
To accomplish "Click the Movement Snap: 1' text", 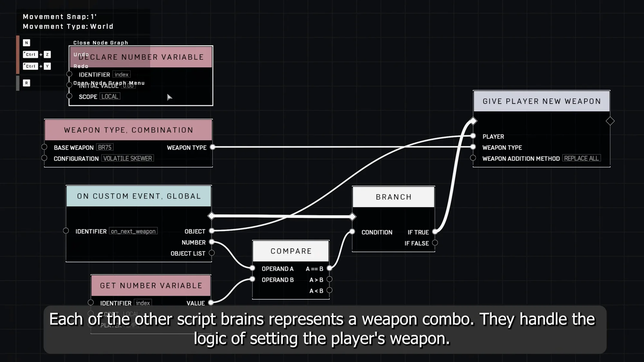I will point(60,17).
